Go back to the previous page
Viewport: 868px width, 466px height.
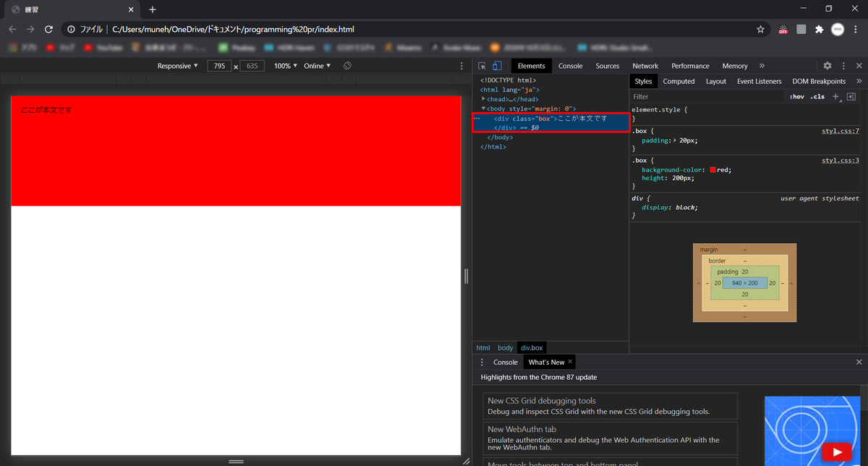click(12, 30)
